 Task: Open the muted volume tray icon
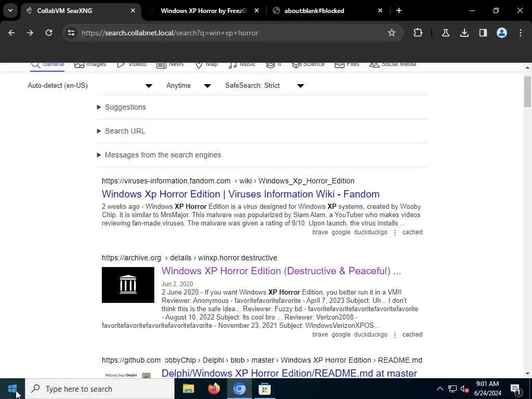click(464, 389)
